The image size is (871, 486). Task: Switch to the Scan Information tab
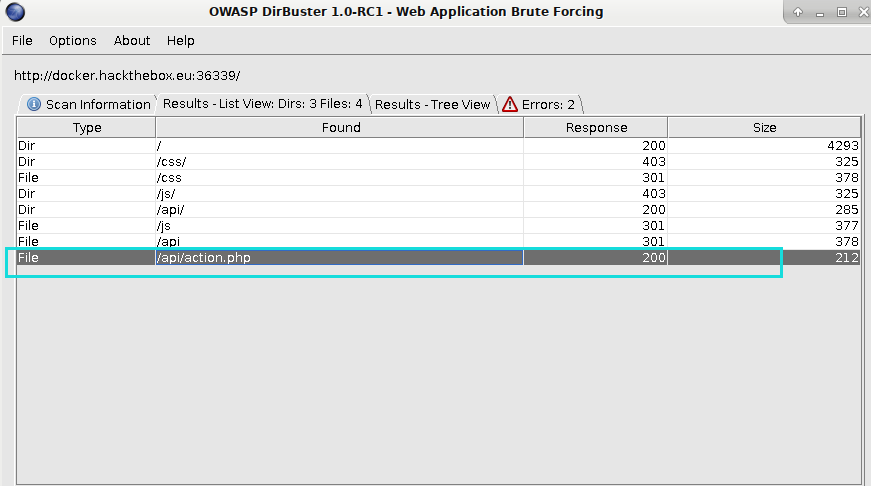pos(88,104)
